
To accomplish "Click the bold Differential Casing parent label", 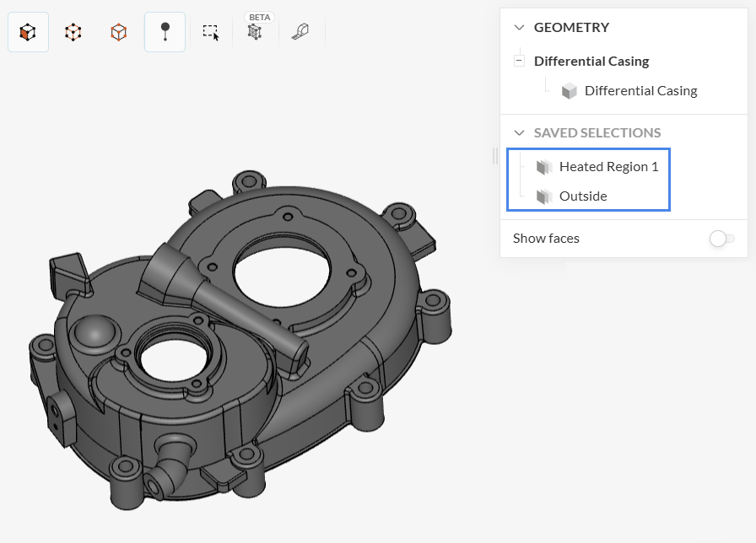I will [x=591, y=62].
